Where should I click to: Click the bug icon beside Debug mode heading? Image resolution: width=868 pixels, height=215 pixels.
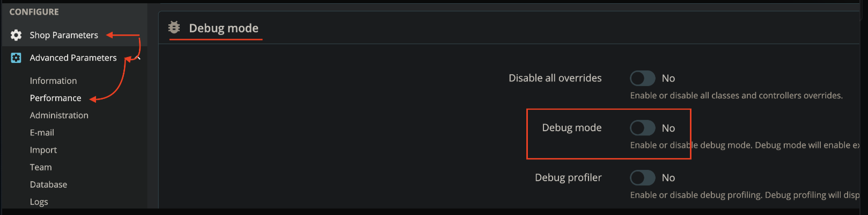click(x=174, y=27)
